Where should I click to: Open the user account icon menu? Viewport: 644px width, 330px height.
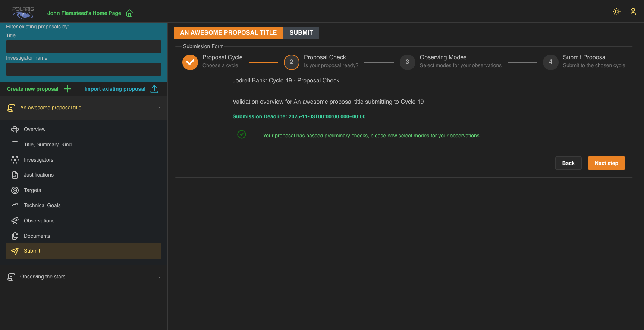633,12
